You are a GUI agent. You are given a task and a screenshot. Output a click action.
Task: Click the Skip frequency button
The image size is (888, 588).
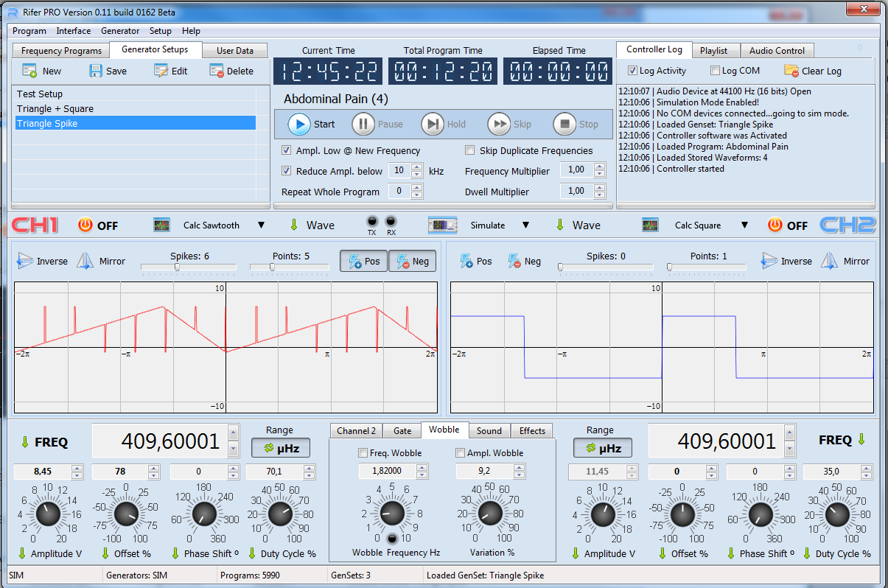(499, 124)
